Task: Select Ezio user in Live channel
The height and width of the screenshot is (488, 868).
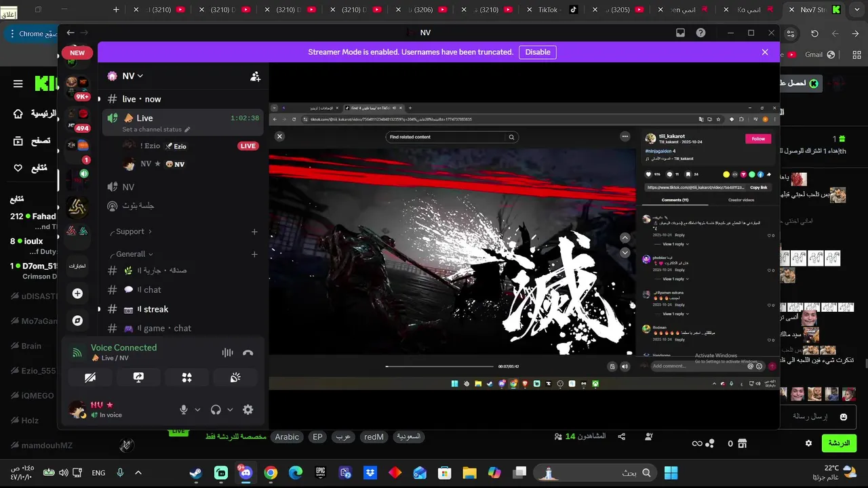Action: [182, 146]
